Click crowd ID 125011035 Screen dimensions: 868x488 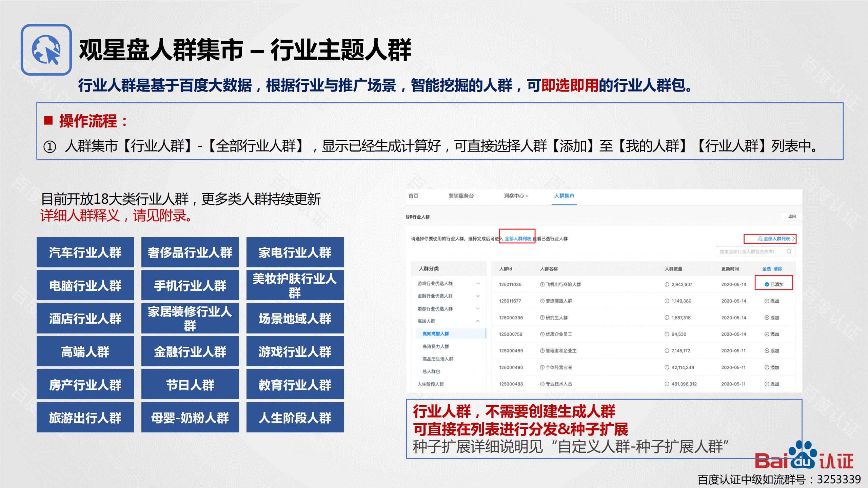[510, 284]
